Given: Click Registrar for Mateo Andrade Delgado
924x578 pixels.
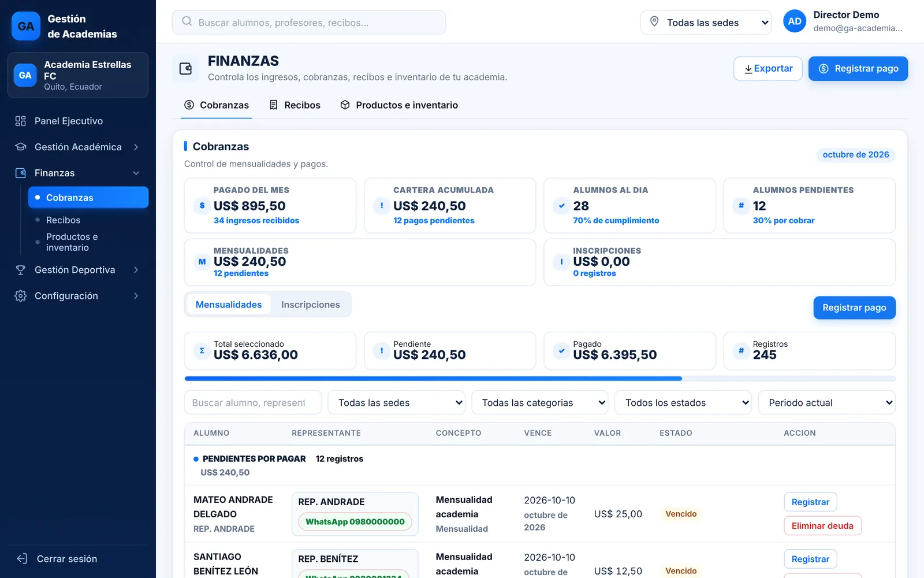Looking at the screenshot, I should [x=810, y=502].
